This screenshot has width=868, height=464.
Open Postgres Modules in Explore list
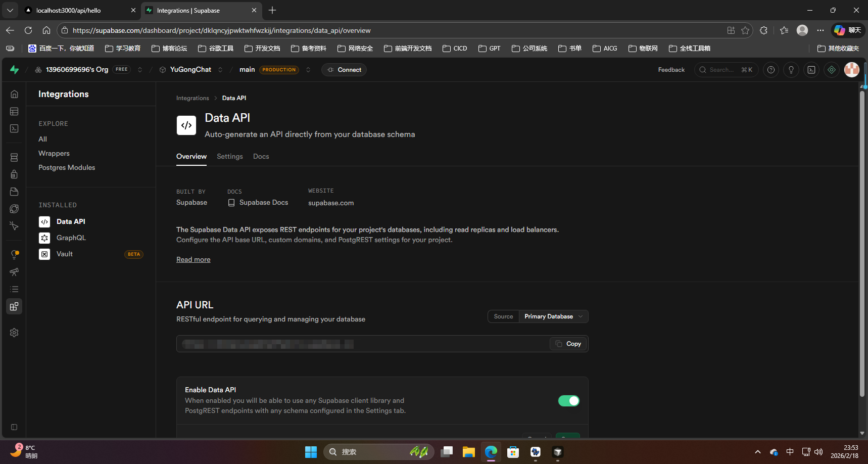[x=67, y=167]
